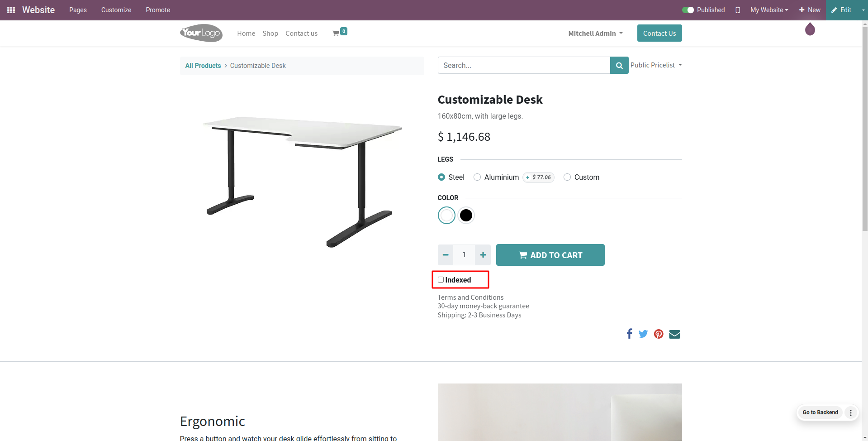
Task: Go to All Products breadcrumb link
Action: pyautogui.click(x=203, y=66)
